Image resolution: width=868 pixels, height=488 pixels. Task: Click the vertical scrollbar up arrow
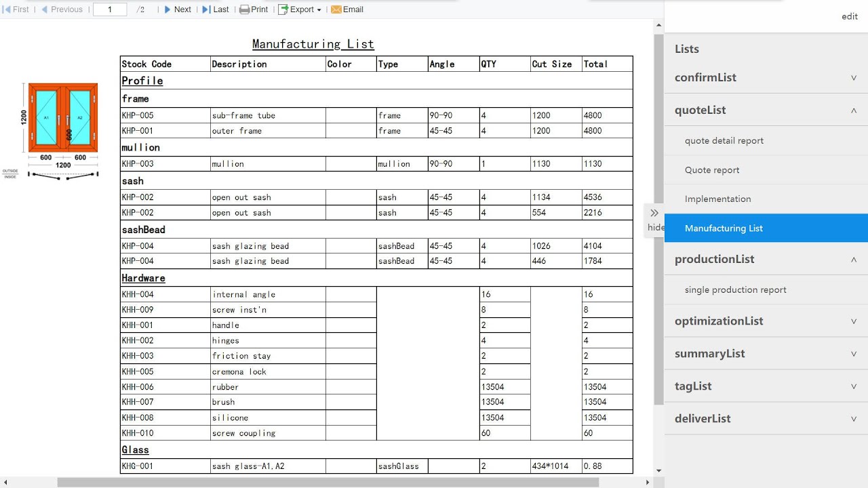pyautogui.click(x=658, y=26)
